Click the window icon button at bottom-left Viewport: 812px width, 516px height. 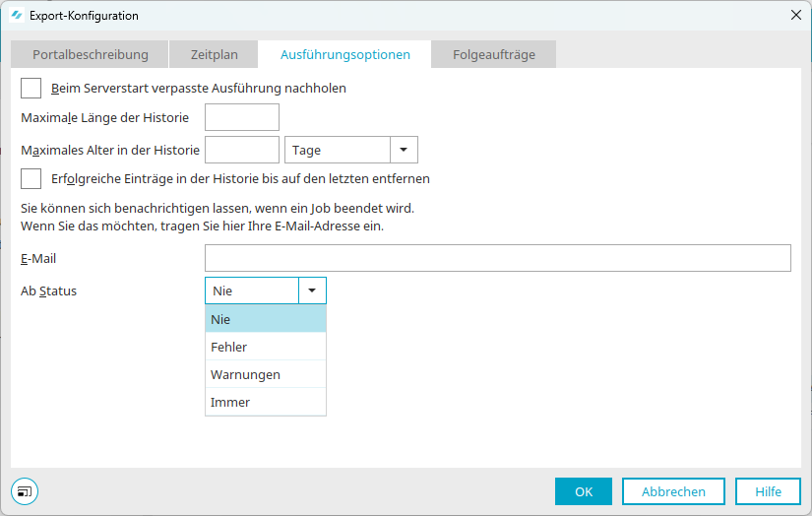point(25,491)
